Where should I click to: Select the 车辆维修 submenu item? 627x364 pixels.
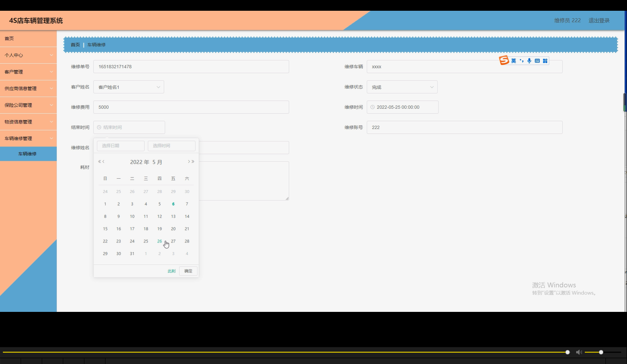tap(28, 154)
